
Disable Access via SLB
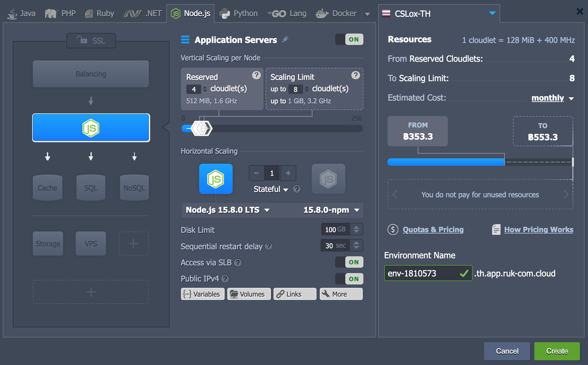[x=349, y=262]
